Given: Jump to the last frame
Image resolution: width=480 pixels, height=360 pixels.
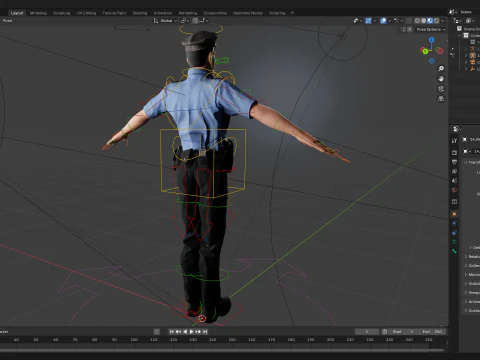Looking at the screenshot, I should pos(205,331).
